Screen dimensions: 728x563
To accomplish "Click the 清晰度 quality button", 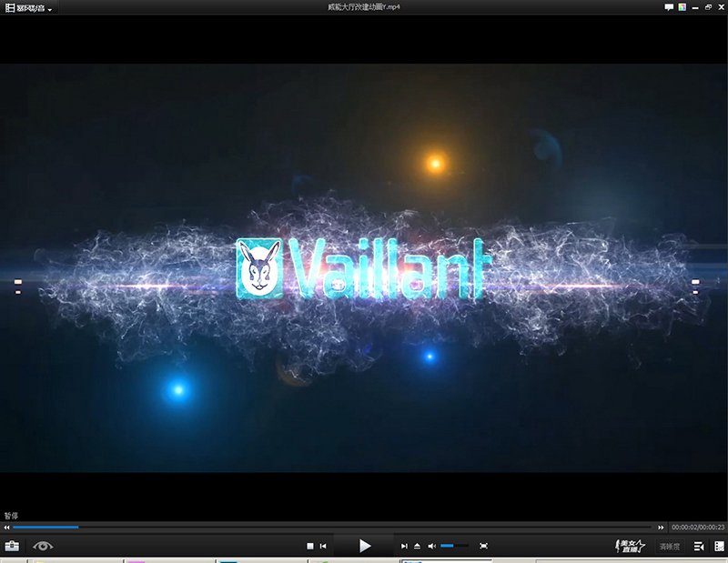I will click(671, 547).
